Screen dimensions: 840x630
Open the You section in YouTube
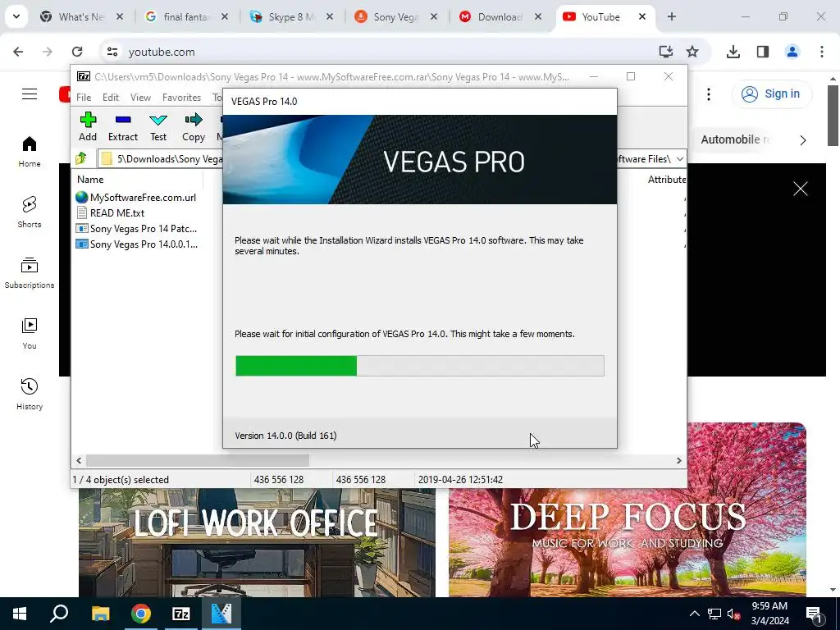[x=30, y=334]
